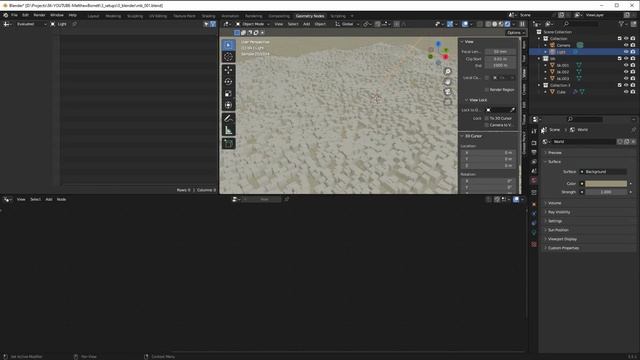Open the Window menu
The image size is (640, 360).
click(57, 15)
